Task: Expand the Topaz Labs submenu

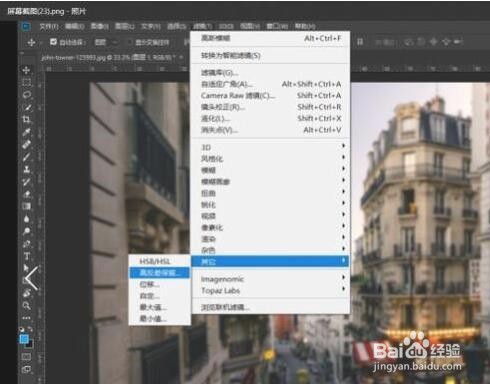Action: [x=270, y=291]
